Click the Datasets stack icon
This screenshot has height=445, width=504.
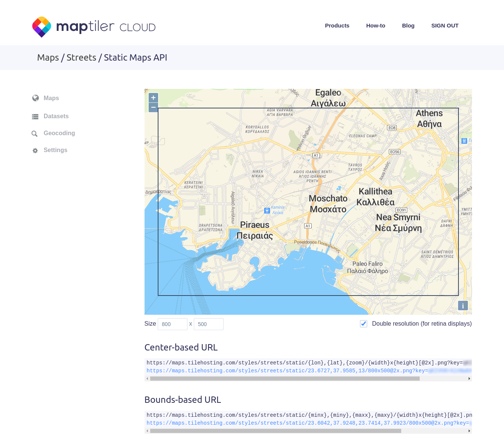[35, 117]
